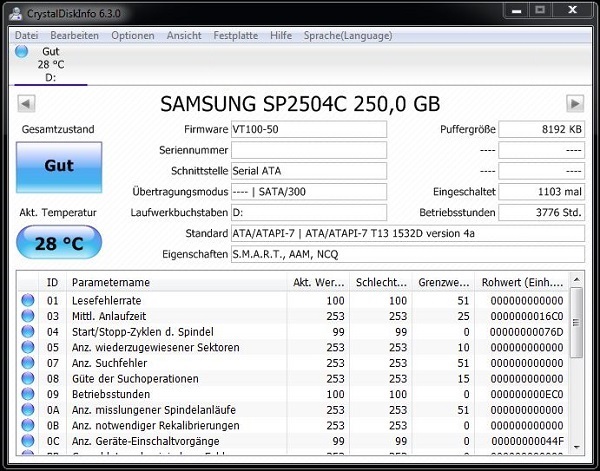
Task: Click raw value 00000000076D
Action: [x=527, y=332]
